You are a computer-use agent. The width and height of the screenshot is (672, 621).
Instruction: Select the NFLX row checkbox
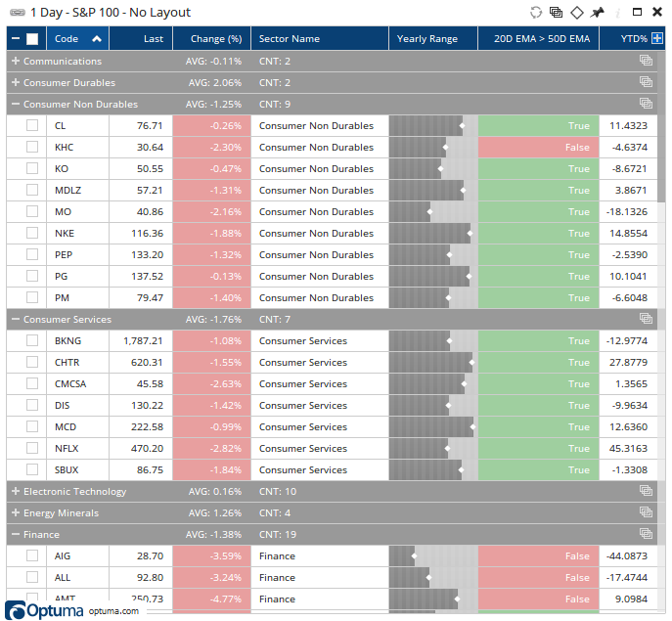coord(32,448)
